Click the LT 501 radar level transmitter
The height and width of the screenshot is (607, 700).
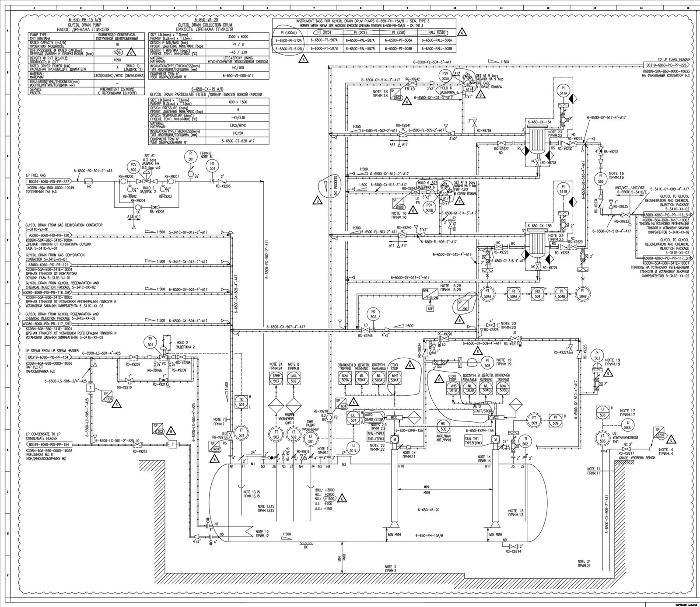click(x=311, y=439)
